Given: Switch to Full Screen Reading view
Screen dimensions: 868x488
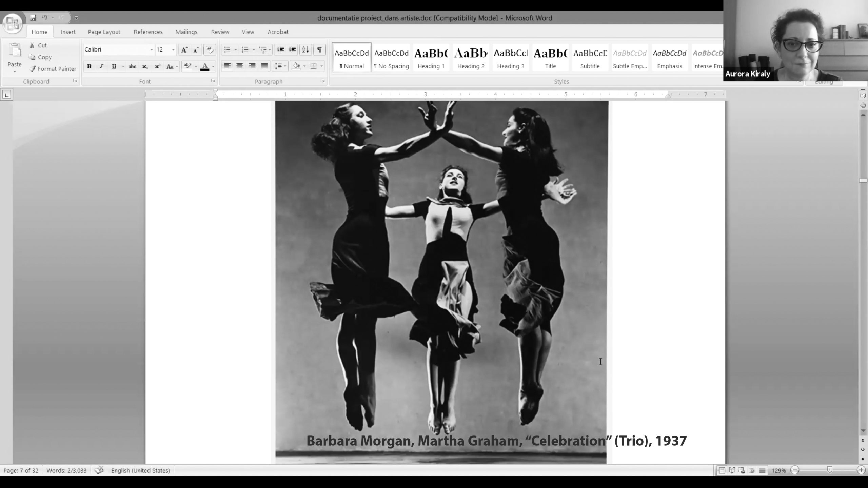Looking at the screenshot, I should pos(732,470).
